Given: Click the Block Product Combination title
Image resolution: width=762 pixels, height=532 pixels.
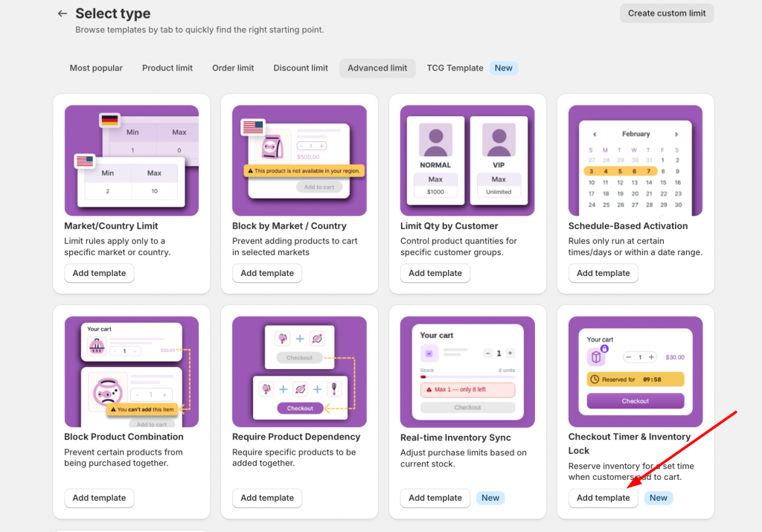Looking at the screenshot, I should [x=124, y=437].
